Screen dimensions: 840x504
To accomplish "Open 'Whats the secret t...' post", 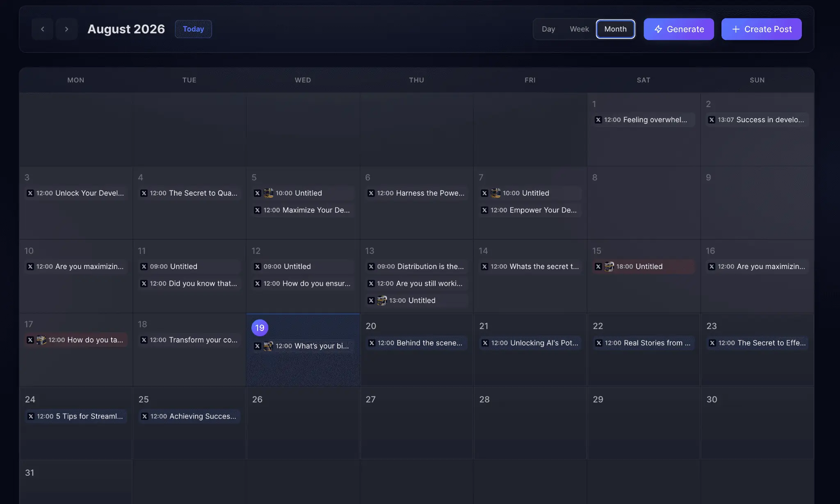I will click(x=530, y=267).
